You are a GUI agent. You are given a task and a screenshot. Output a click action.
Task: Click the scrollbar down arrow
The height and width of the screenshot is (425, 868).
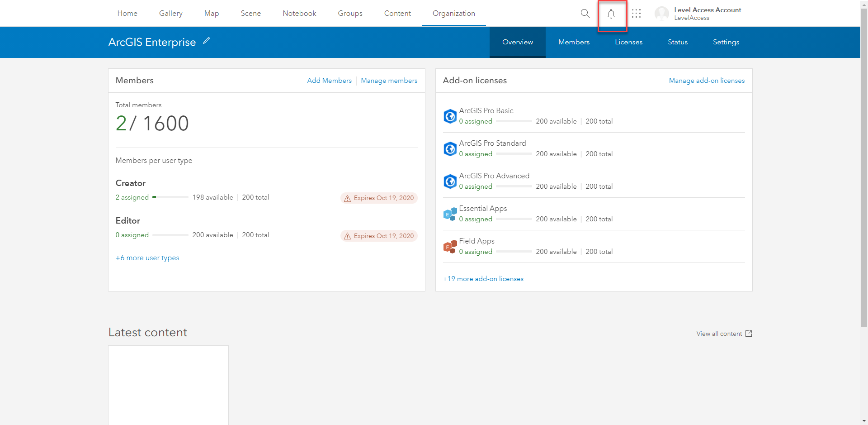pyautogui.click(x=864, y=421)
